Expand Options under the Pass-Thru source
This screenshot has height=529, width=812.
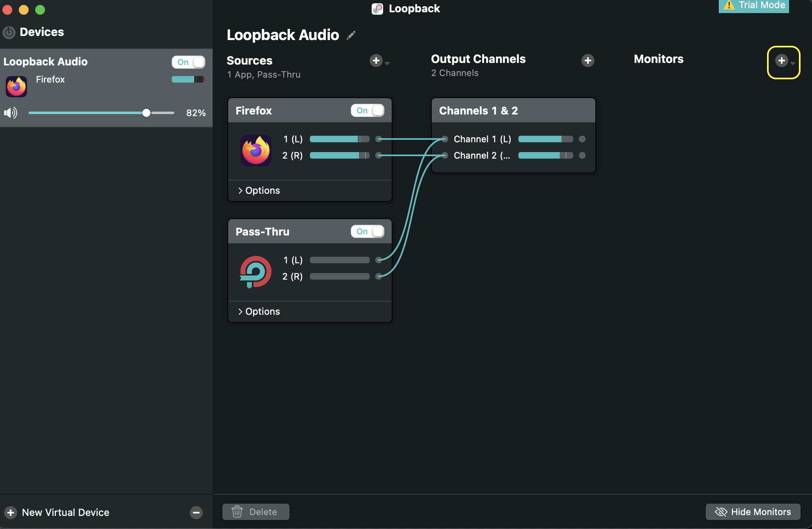coord(259,312)
